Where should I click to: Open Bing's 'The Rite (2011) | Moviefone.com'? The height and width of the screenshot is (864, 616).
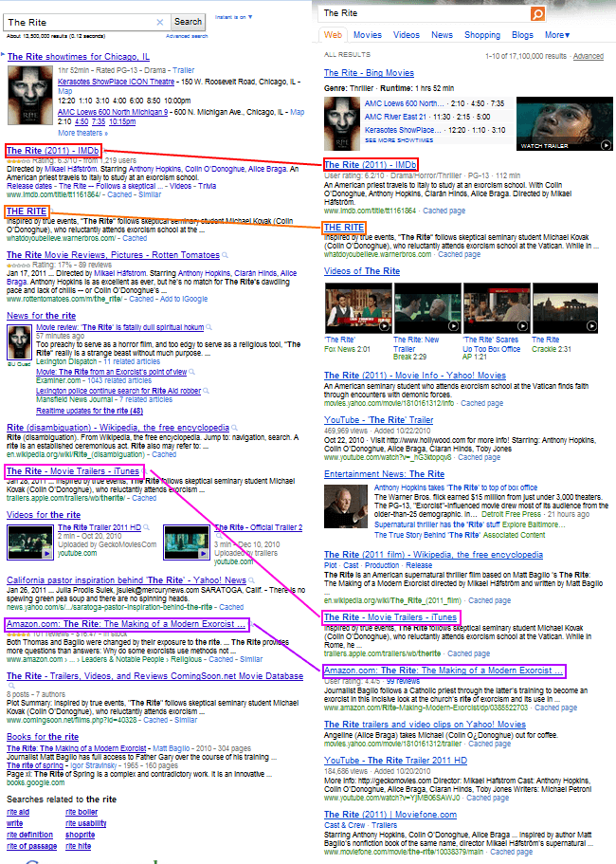390,815
